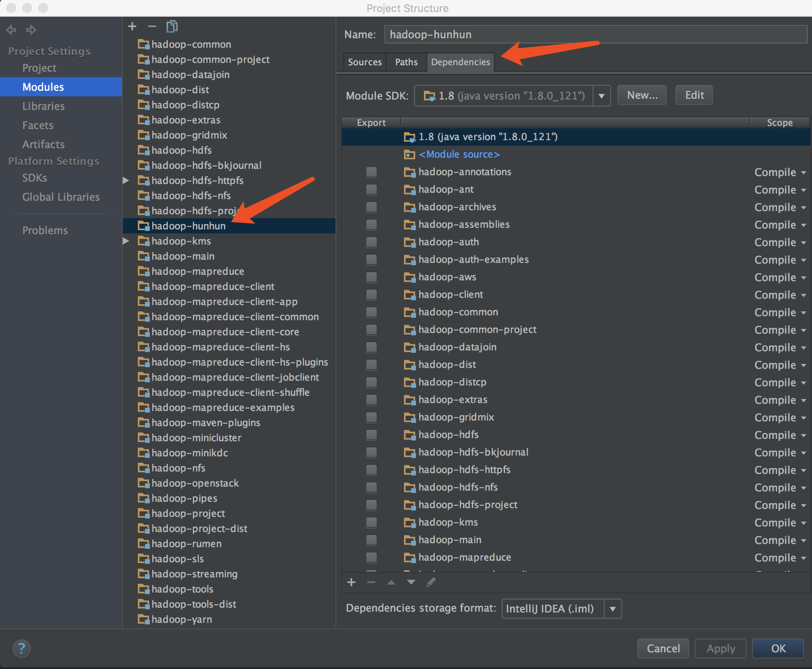Open the Module SDK dropdown
This screenshot has width=812, height=669.
tap(602, 96)
